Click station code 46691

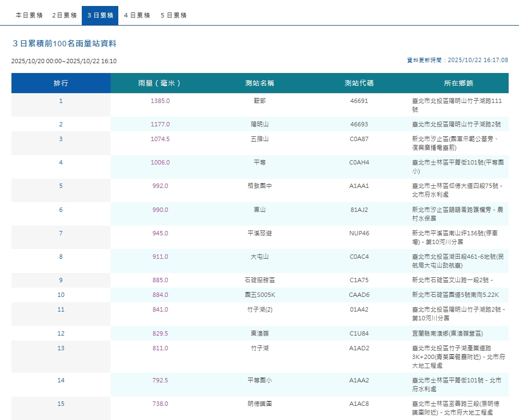pos(359,101)
